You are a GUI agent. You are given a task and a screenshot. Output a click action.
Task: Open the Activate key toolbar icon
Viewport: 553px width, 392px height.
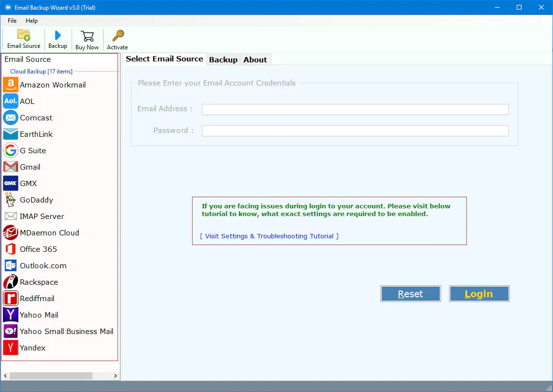click(117, 39)
